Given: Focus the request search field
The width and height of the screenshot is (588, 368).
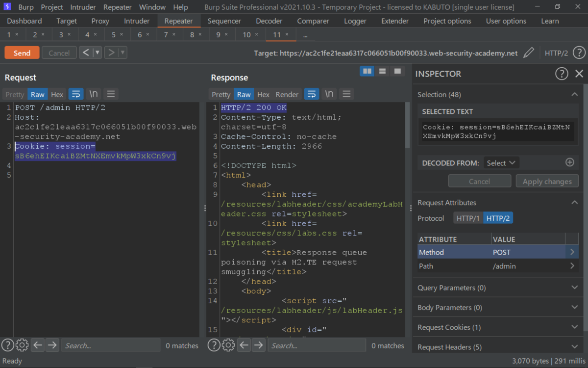Looking at the screenshot, I should (111, 345).
